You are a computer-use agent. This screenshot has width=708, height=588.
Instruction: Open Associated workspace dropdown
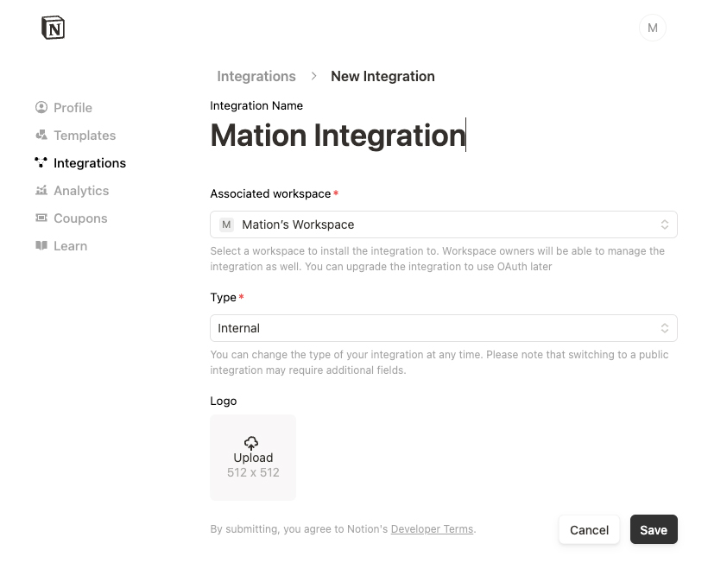444,224
